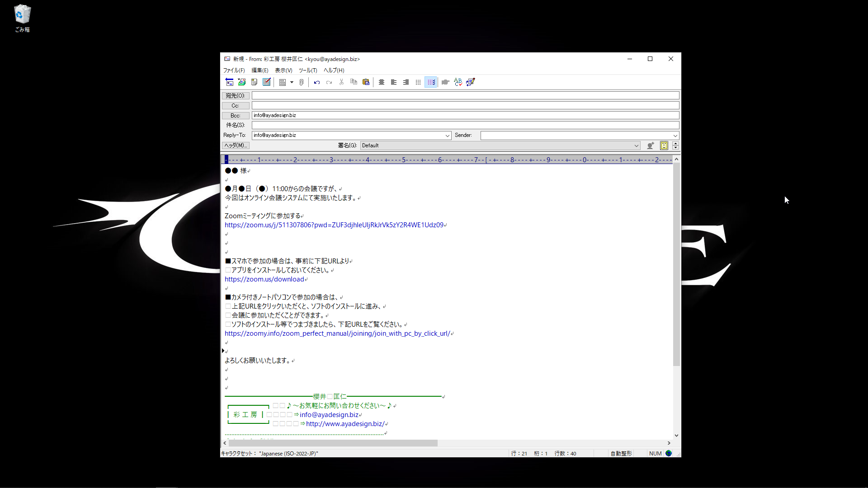Click vertical scrollbar down arrow
Screen dimensions: 868x488
click(676, 436)
